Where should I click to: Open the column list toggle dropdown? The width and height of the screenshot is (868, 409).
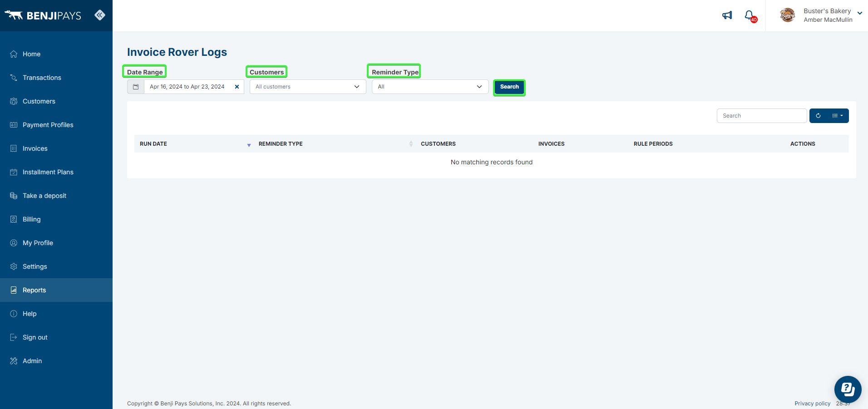[838, 116]
